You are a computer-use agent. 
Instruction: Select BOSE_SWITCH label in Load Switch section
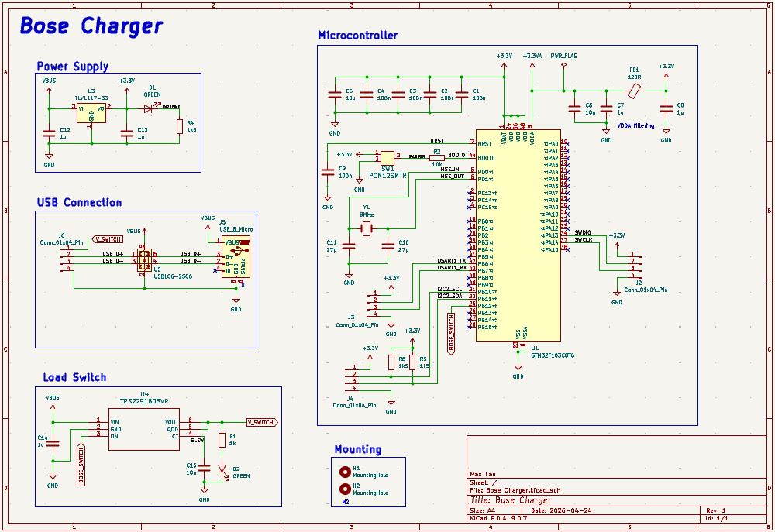point(81,465)
